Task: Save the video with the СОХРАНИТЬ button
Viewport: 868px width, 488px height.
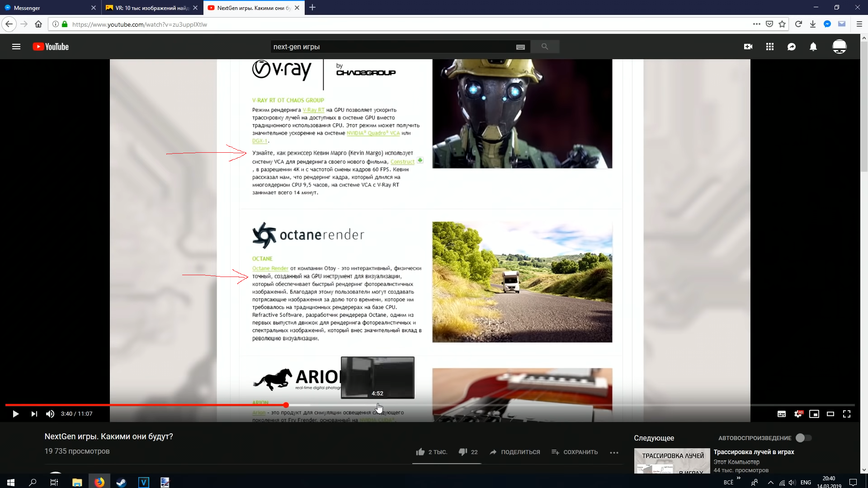Action: (575, 452)
